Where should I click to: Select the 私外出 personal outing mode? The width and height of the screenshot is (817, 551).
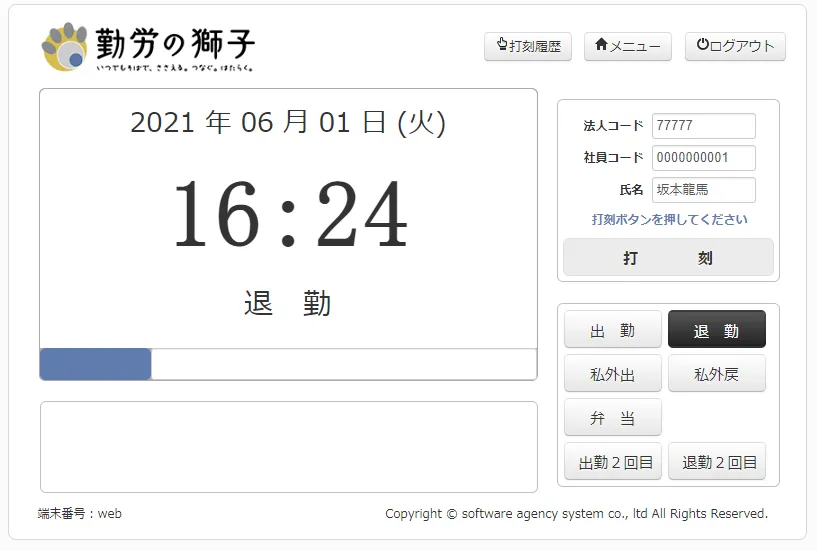point(612,374)
